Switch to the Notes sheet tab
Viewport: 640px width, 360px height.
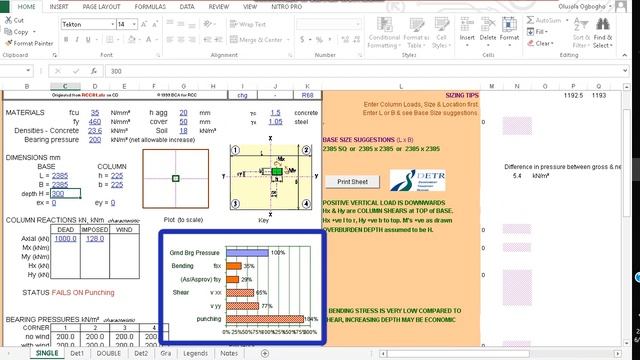[229, 353]
